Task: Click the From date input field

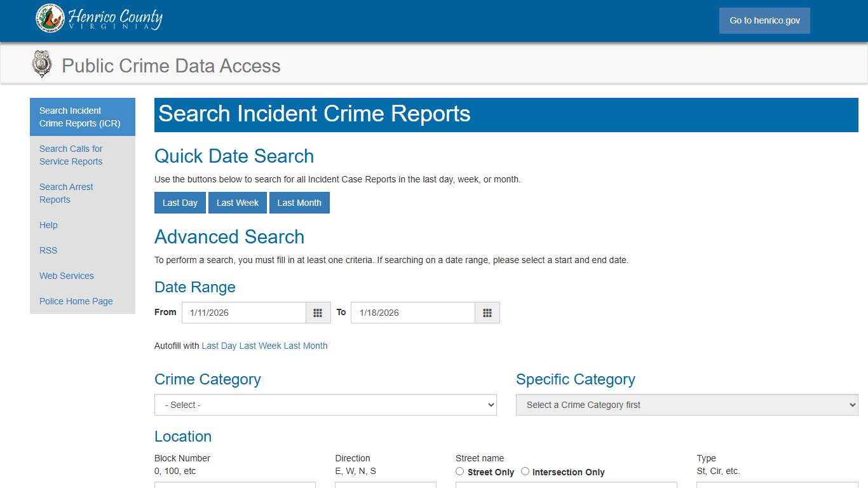Action: coord(245,313)
